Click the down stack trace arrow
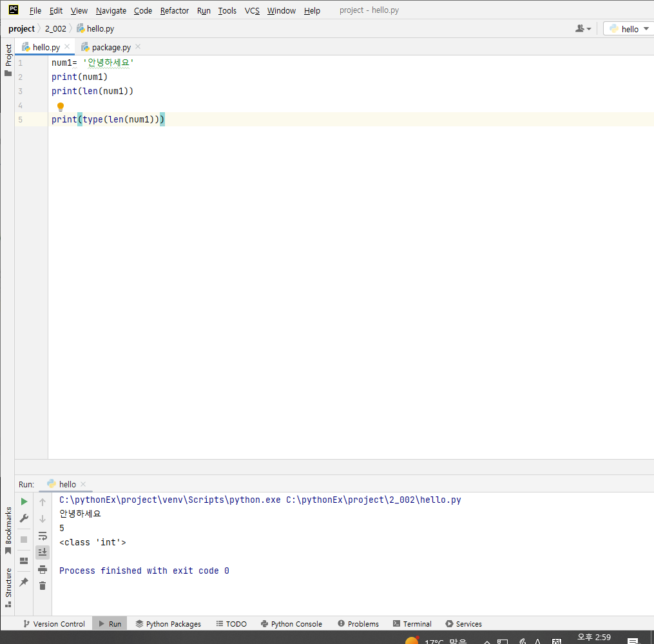 click(43, 519)
